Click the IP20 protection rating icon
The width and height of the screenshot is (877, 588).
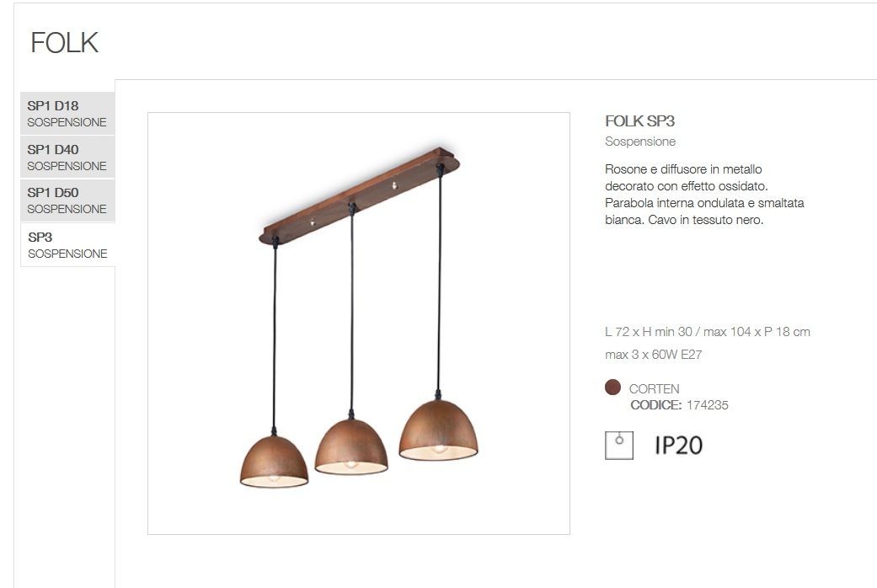678,446
